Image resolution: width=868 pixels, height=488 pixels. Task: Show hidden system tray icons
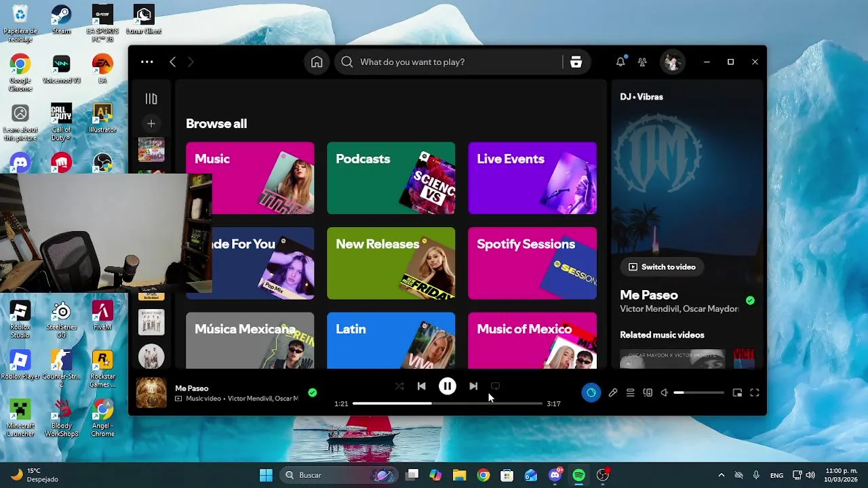coord(721,475)
